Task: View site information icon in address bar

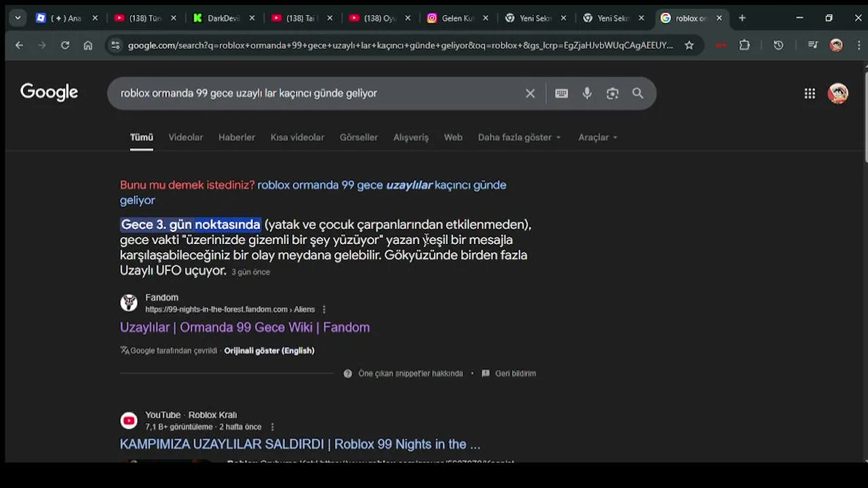Action: [x=115, y=45]
